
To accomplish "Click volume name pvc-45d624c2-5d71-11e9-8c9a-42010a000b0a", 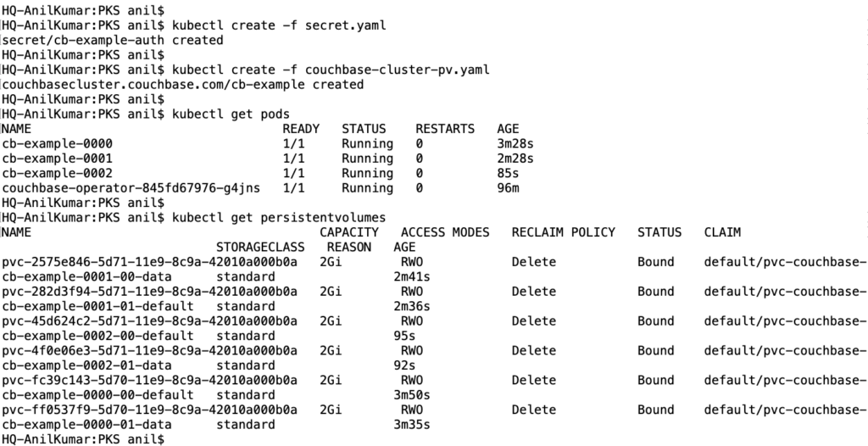I will click(149, 321).
